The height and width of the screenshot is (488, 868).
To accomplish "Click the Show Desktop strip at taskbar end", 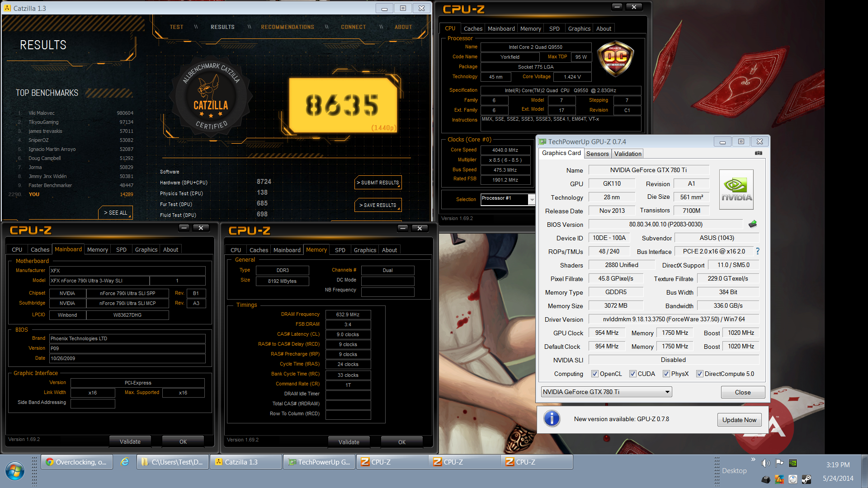I will (865, 471).
